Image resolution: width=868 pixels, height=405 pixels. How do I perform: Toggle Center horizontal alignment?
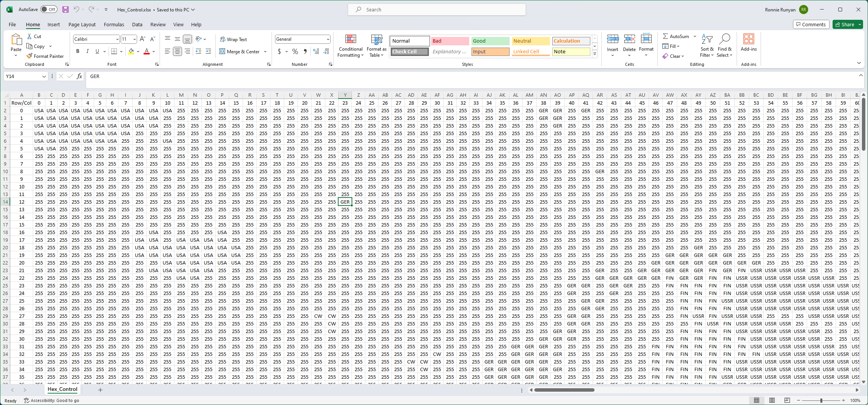[177, 51]
